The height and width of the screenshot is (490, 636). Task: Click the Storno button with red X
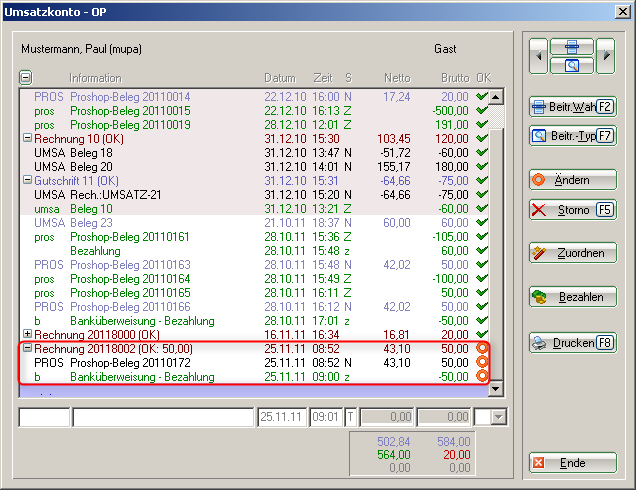coord(572,210)
